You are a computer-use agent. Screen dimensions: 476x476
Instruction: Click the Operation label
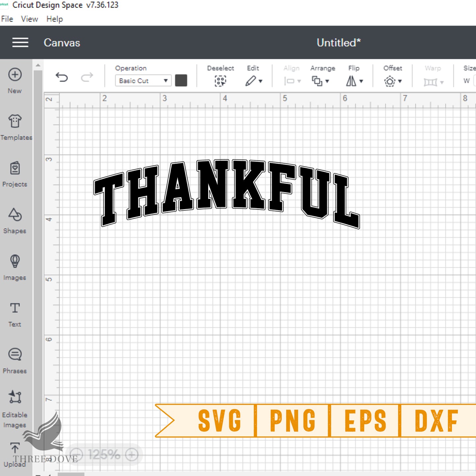pyautogui.click(x=131, y=68)
